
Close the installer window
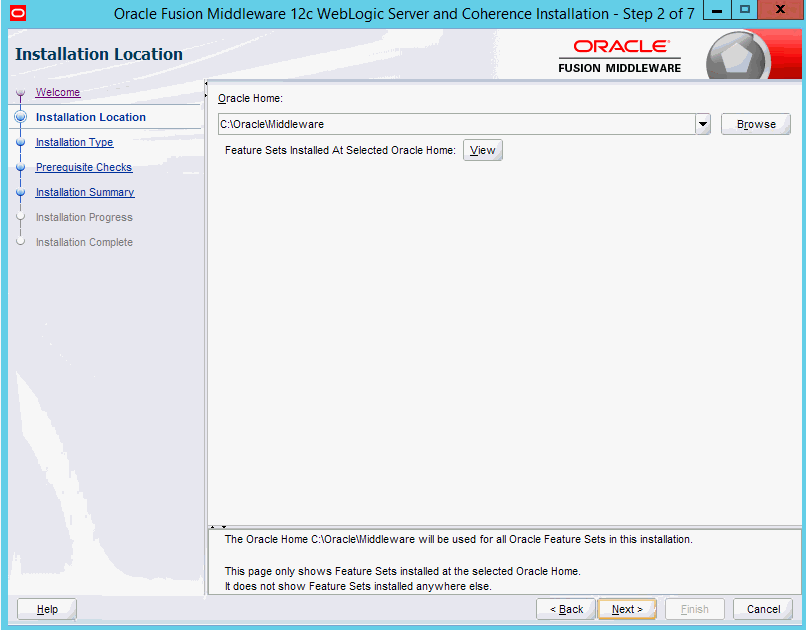coord(780,10)
